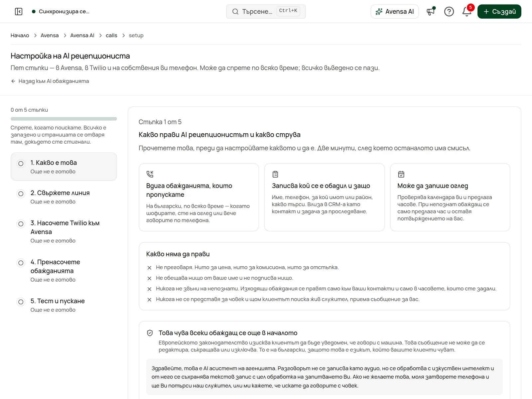Go to 'Avensa AI' breadcrumb
The height and width of the screenshot is (399, 532).
click(x=82, y=35)
